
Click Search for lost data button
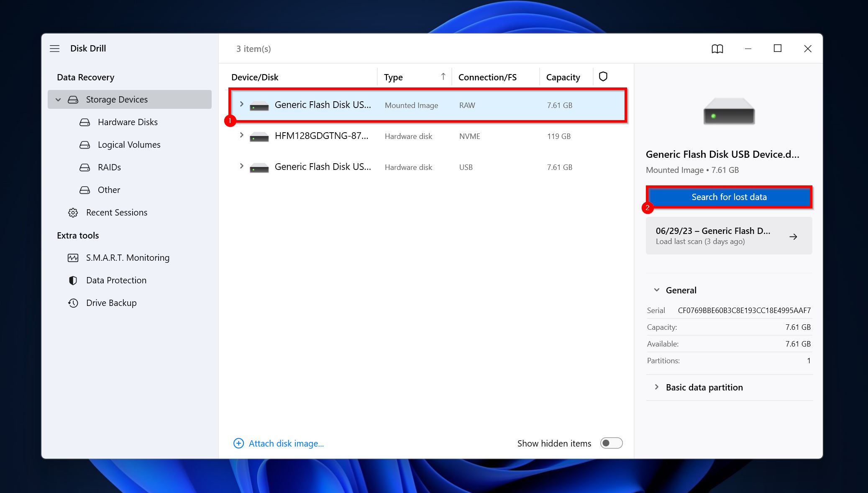click(729, 196)
